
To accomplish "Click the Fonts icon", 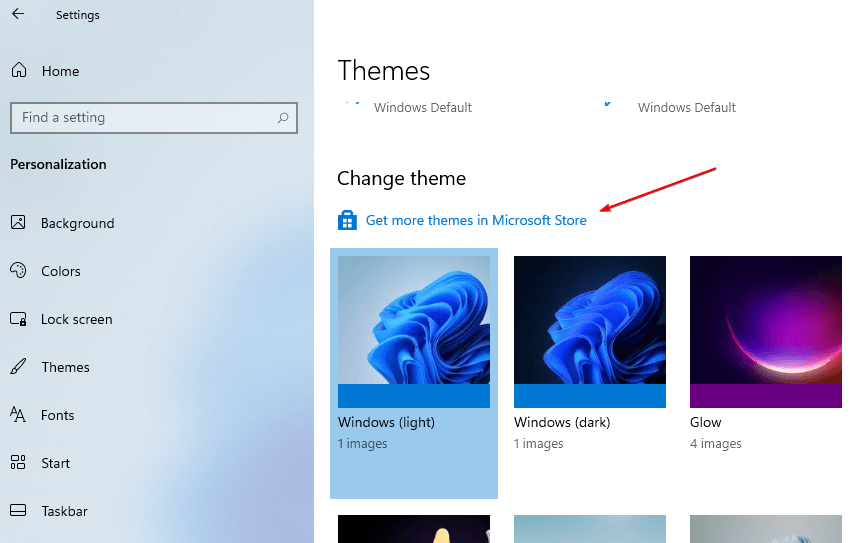I will (18, 414).
